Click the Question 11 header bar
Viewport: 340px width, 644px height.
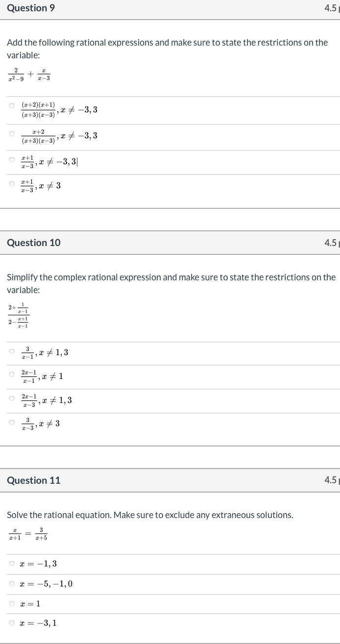33,480
